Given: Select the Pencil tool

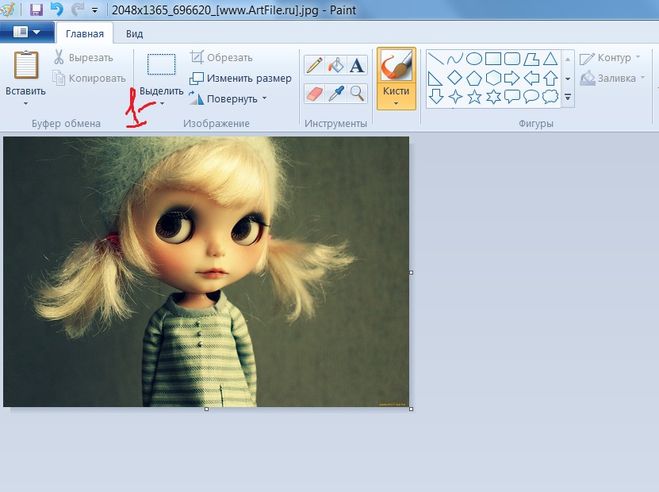Looking at the screenshot, I should click(315, 66).
